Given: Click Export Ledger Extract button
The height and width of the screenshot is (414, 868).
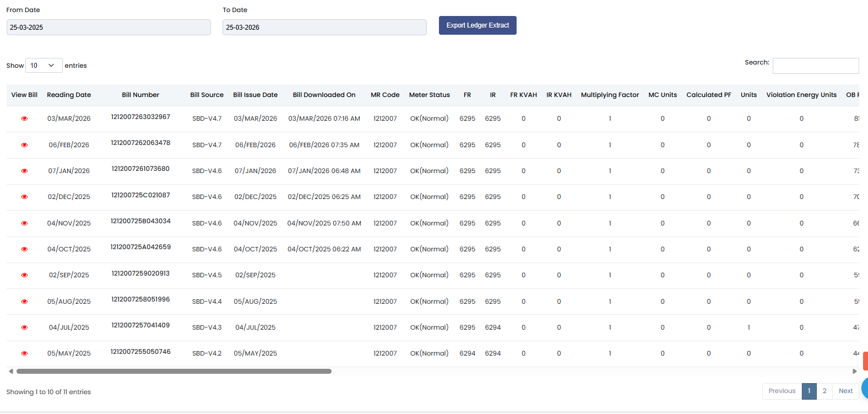Looking at the screenshot, I should click(478, 25).
